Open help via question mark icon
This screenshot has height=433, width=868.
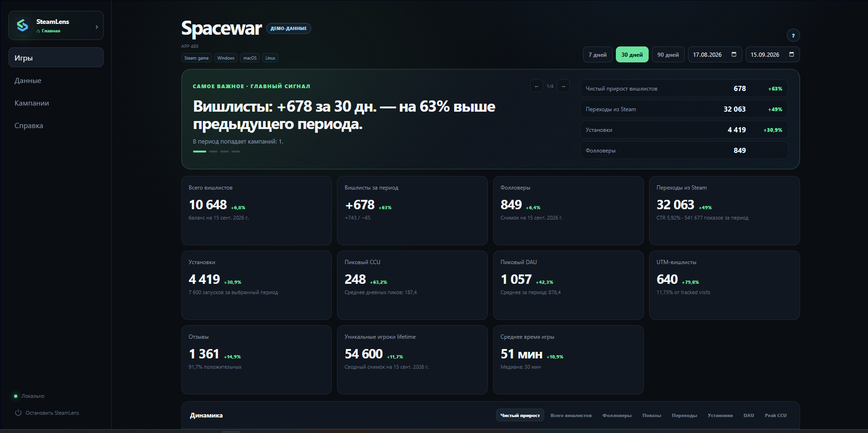point(793,36)
